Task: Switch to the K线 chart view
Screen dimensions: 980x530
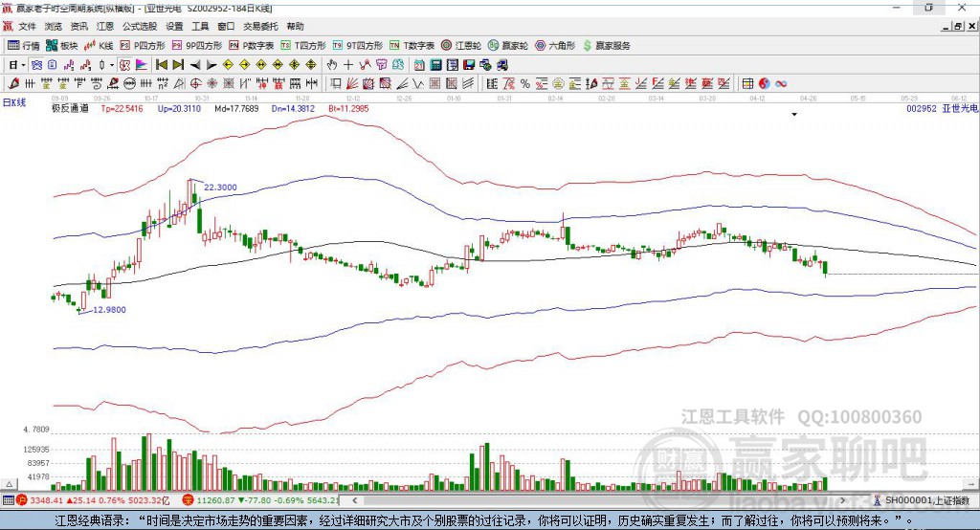Action: (x=99, y=46)
